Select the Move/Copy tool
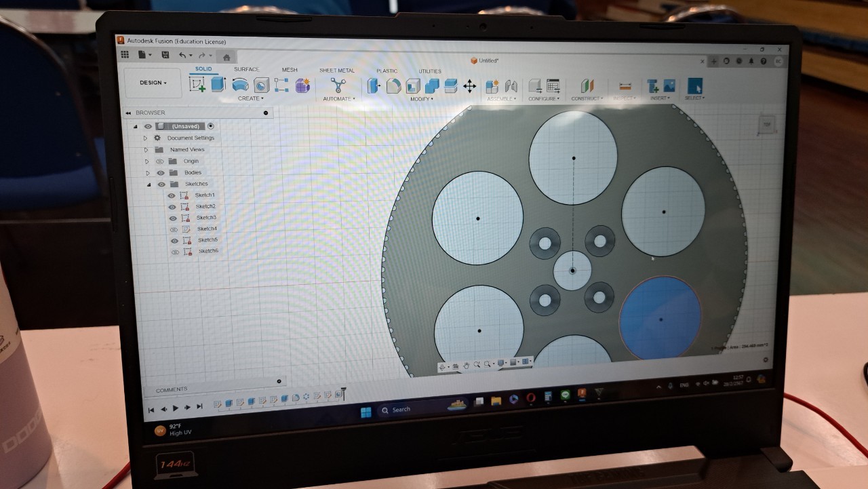The width and height of the screenshot is (868, 489). click(469, 86)
